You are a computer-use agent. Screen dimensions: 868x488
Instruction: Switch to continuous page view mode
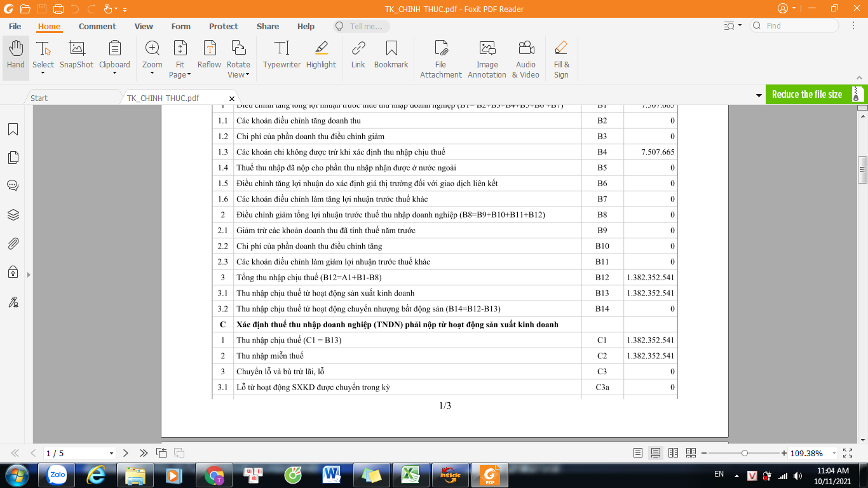655,453
